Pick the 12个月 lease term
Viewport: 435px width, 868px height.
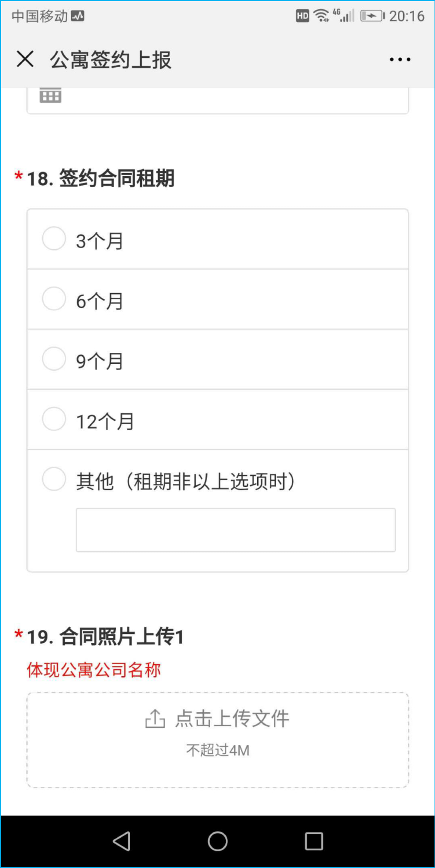click(x=54, y=419)
